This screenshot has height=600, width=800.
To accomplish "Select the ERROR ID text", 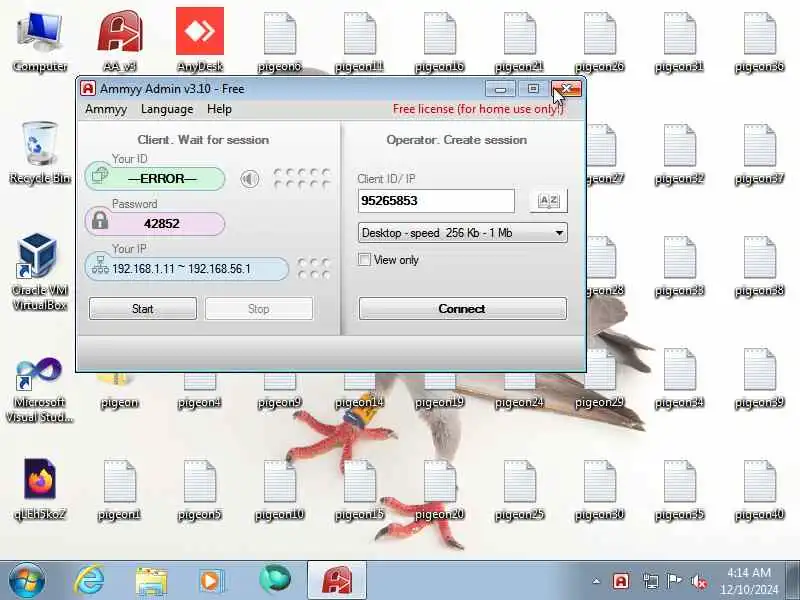I will (162, 179).
